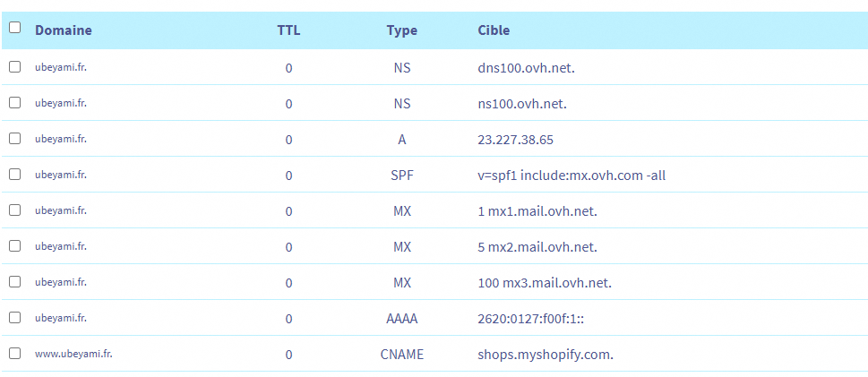Select the mx3.mail.ovh.net. MX record checkbox
The width and height of the screenshot is (868, 377).
[x=14, y=282]
